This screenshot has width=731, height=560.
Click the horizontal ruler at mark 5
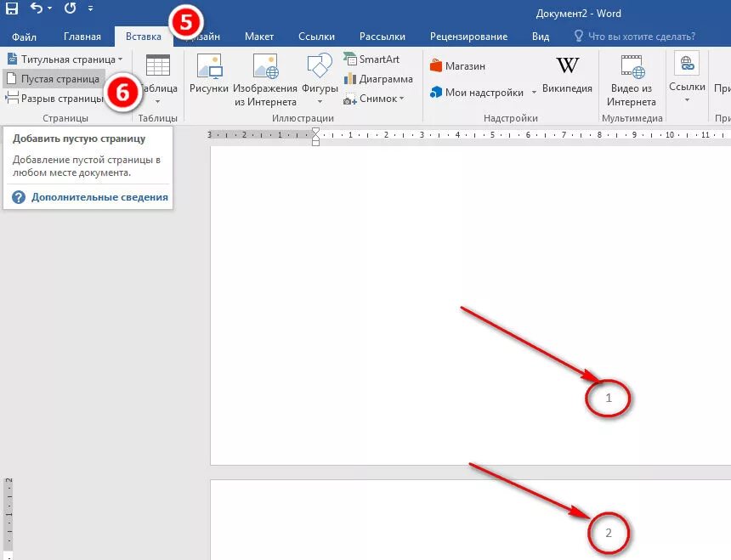point(492,134)
